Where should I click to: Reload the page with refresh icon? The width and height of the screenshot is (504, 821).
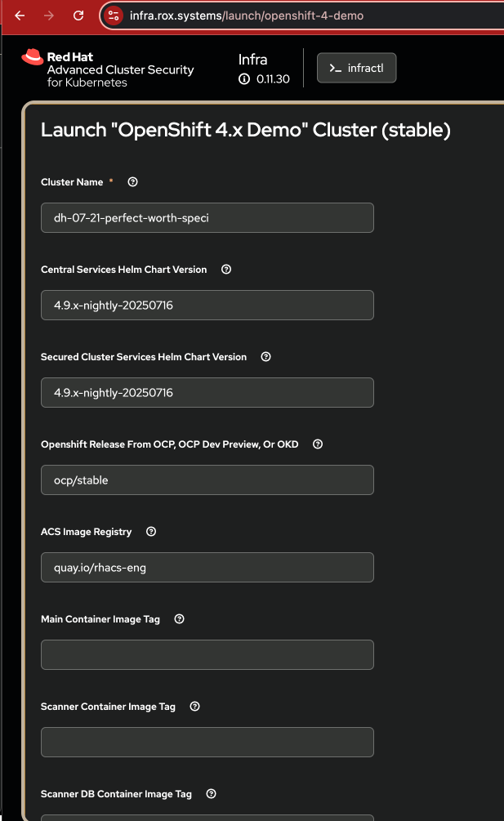click(x=78, y=16)
